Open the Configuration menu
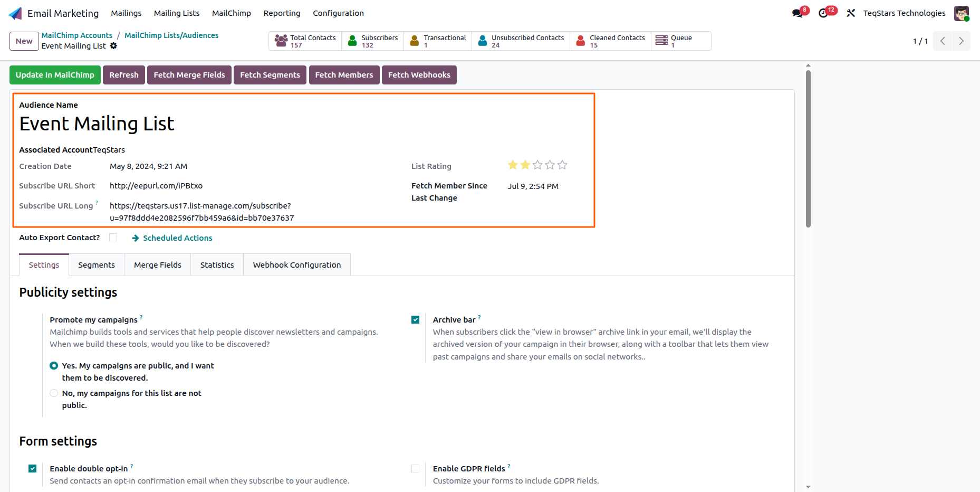Image resolution: width=980 pixels, height=492 pixels. [x=338, y=13]
